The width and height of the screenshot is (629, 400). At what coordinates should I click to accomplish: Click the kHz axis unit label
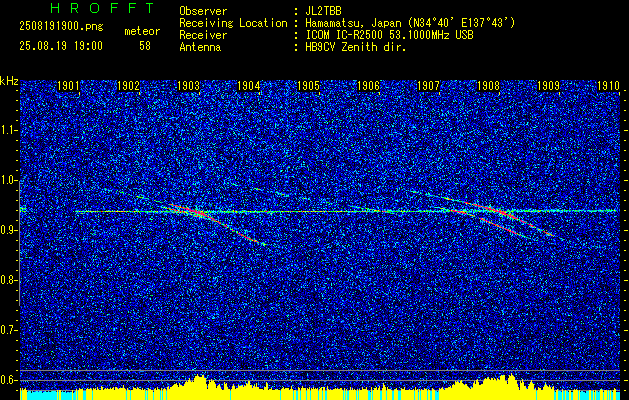coord(9,81)
